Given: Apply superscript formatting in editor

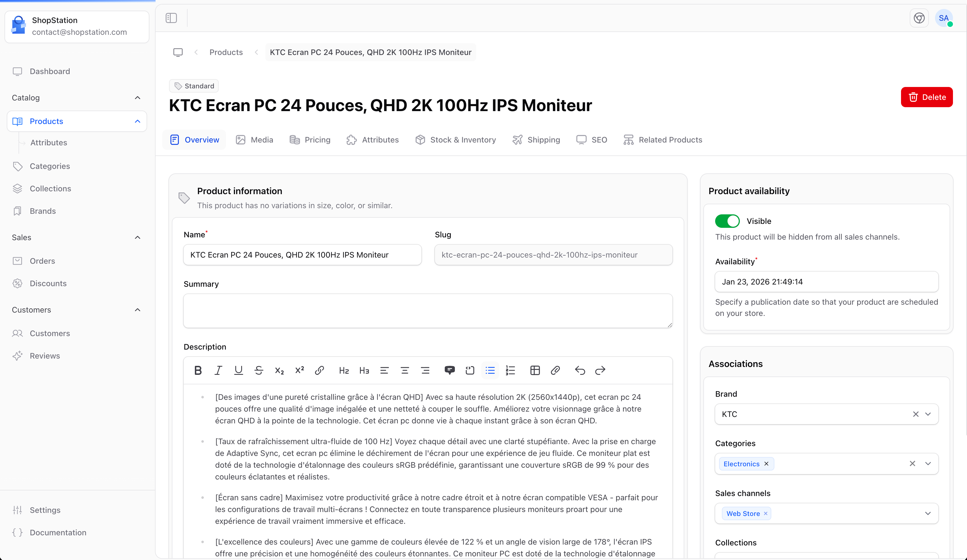Looking at the screenshot, I should tap(299, 370).
